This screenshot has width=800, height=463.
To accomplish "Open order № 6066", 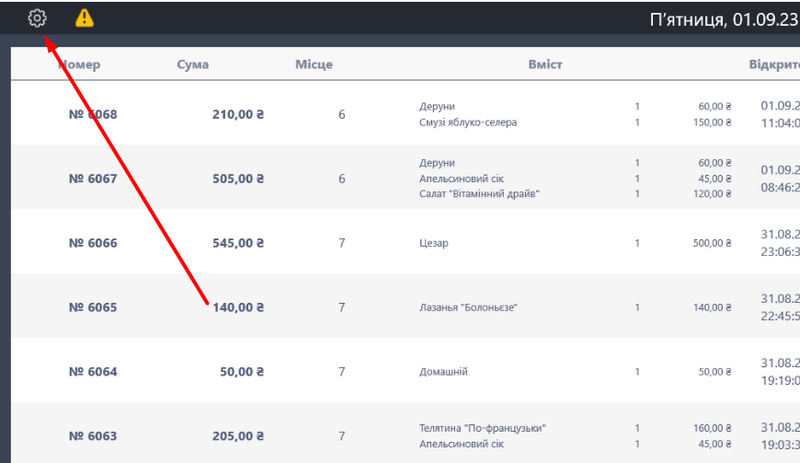I will 92,243.
